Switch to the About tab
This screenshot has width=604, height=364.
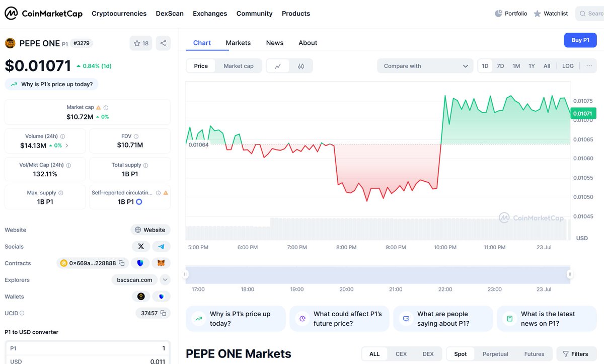308,43
